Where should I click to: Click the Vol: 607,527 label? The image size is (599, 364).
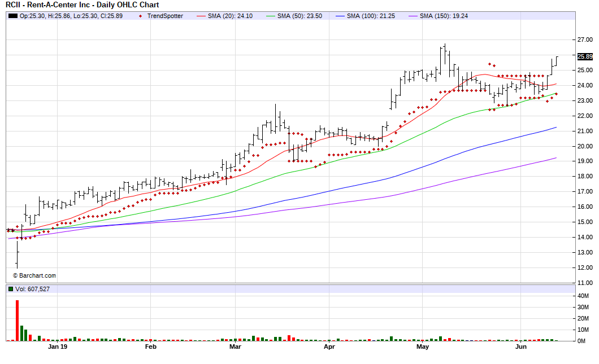pos(32,289)
